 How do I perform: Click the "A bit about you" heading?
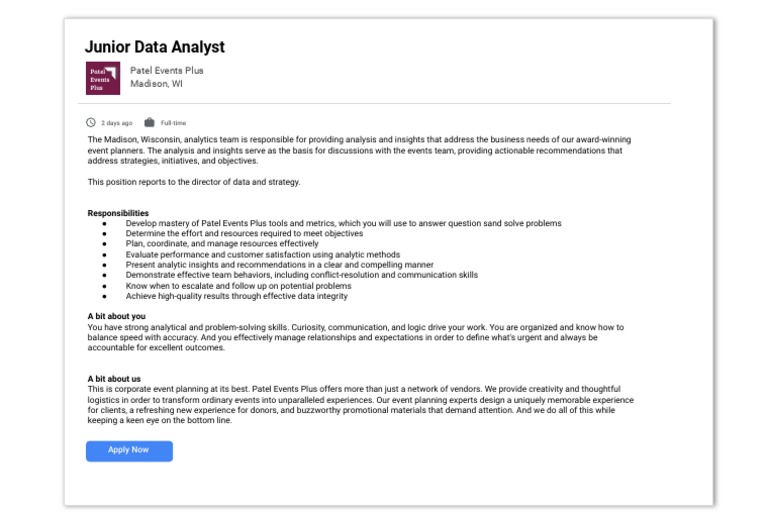[x=116, y=317]
